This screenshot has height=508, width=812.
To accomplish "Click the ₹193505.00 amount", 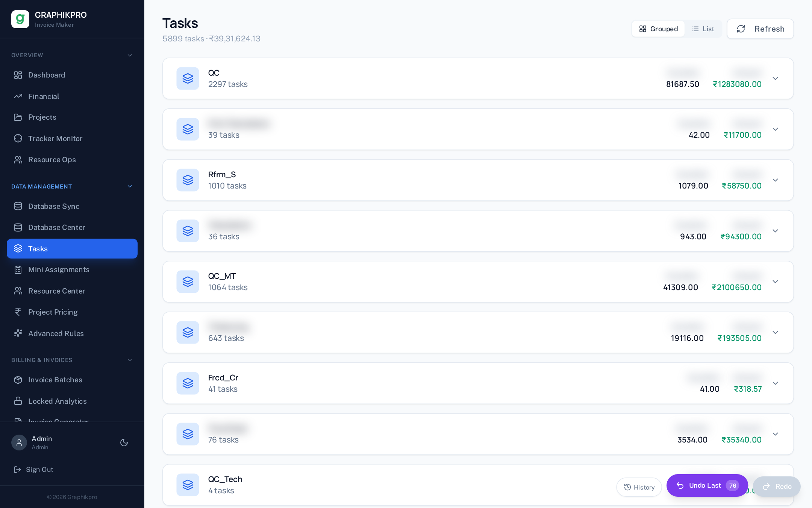I will click(x=739, y=338).
